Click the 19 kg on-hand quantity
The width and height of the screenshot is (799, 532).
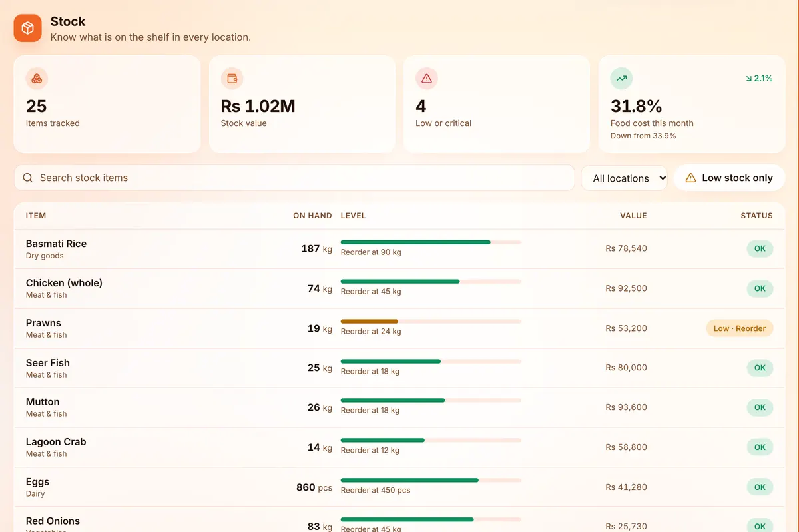click(320, 328)
